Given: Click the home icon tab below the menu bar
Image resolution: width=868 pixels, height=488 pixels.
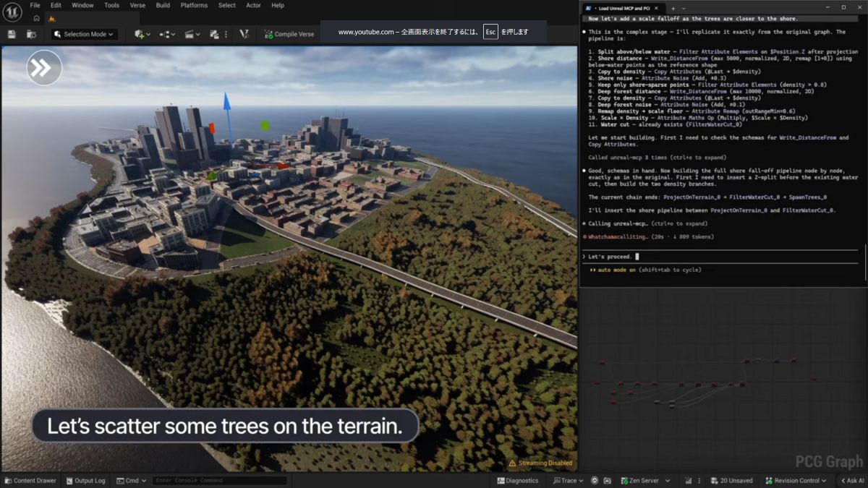Looking at the screenshot, I should (x=36, y=18).
